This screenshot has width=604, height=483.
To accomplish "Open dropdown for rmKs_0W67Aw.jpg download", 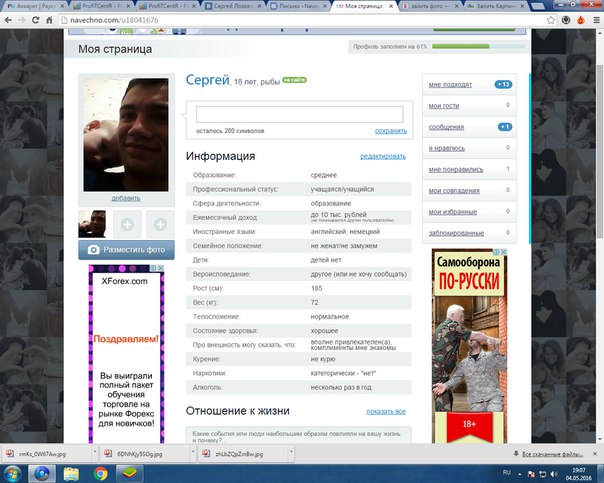I will coord(94,453).
